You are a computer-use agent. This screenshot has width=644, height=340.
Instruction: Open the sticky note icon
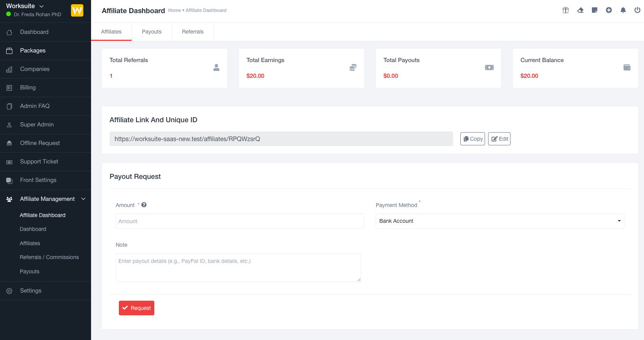(x=595, y=10)
